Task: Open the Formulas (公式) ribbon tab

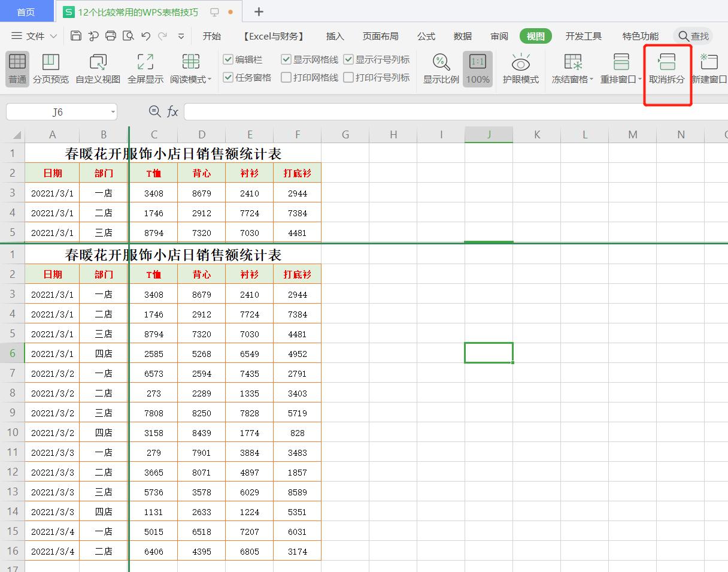Action: point(426,36)
